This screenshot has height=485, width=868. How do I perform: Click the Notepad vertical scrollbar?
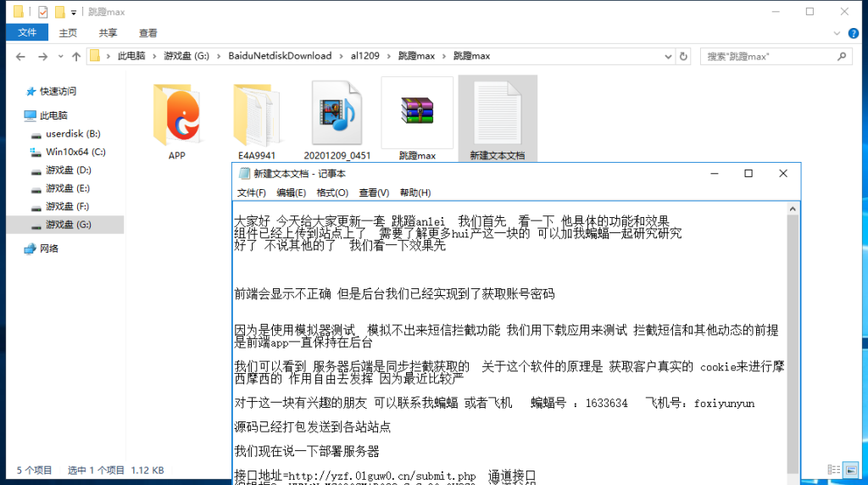tap(793, 339)
